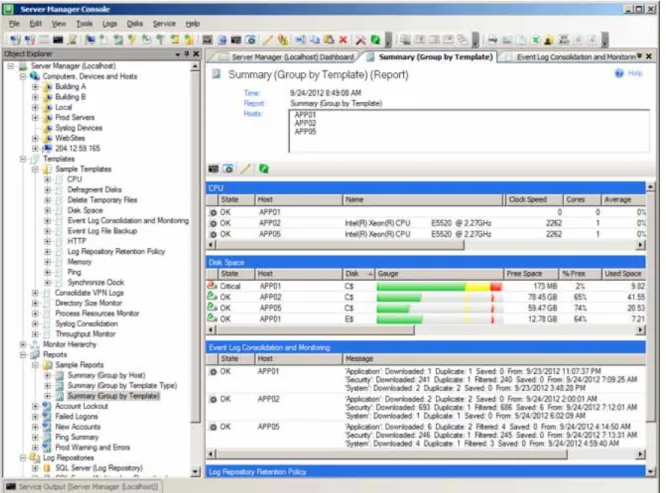Image resolution: width=666 pixels, height=493 pixels.
Task: Switch to Server Manager (Localhost) Dashboard tab
Action: coord(287,57)
